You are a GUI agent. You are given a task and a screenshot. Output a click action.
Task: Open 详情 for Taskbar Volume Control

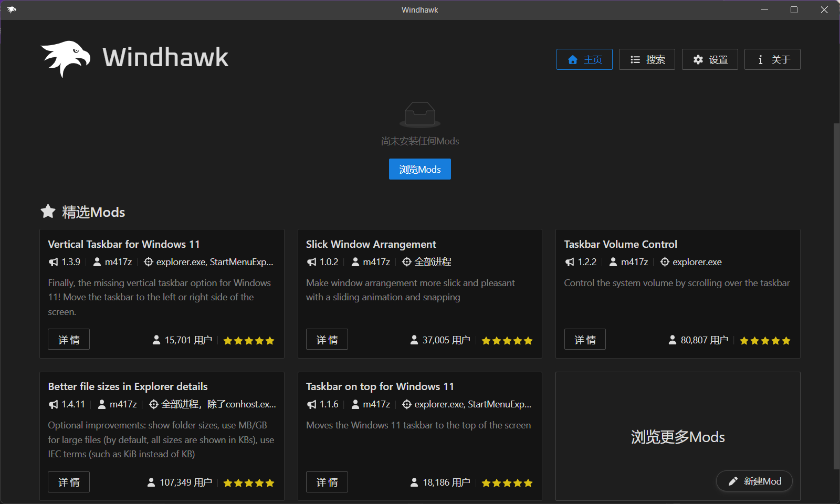[x=585, y=340]
